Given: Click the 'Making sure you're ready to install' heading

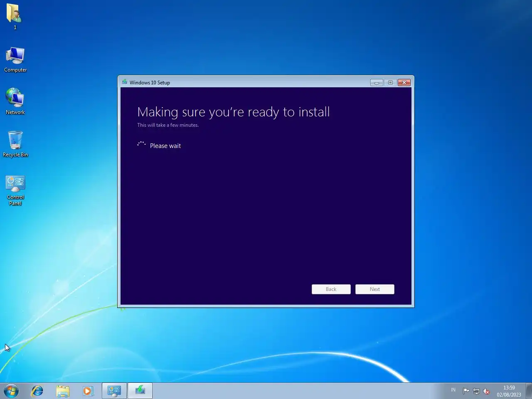Looking at the screenshot, I should [234, 112].
